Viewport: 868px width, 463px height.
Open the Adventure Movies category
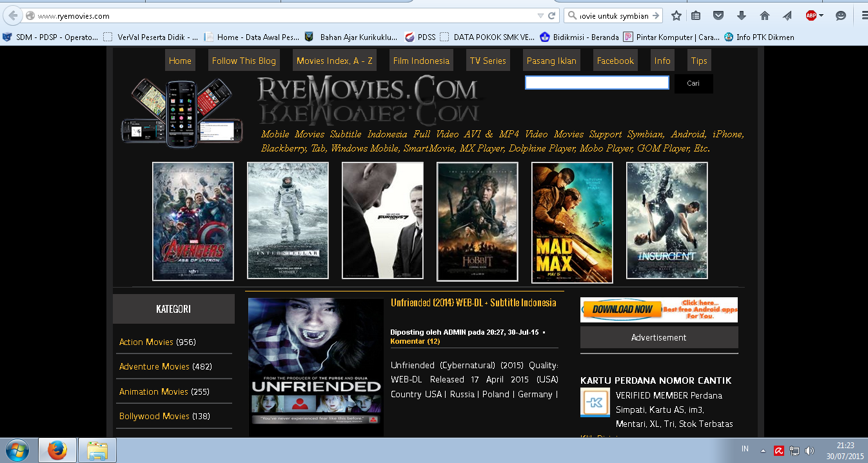pos(154,366)
